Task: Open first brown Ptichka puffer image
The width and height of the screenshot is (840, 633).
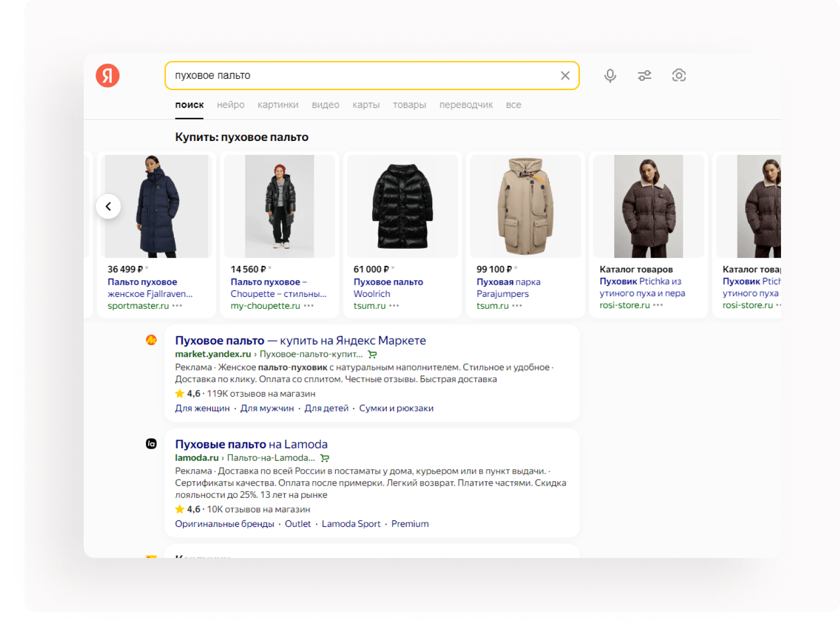Action: (x=649, y=206)
